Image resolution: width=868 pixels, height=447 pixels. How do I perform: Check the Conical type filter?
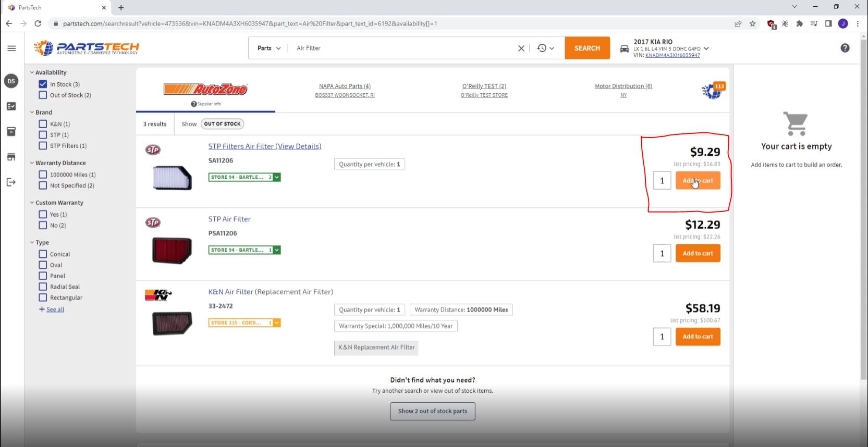coord(43,254)
